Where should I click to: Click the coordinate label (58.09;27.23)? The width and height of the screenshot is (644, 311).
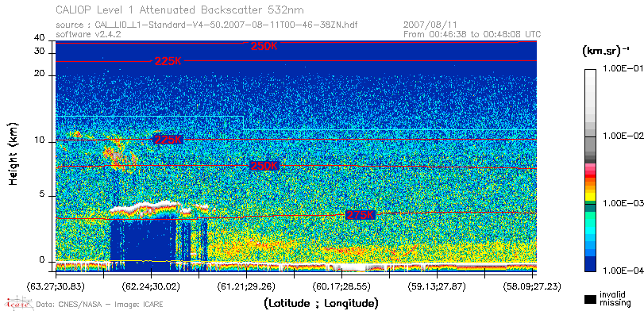pyautogui.click(x=532, y=286)
